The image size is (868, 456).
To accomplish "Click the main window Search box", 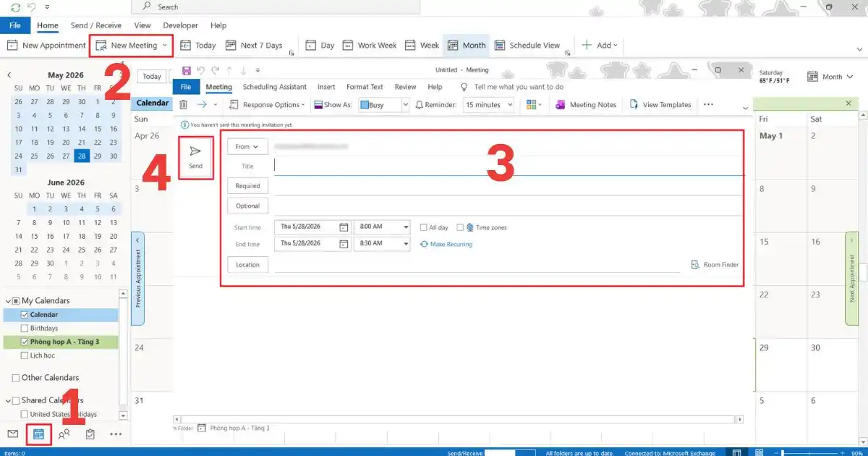I will click(x=275, y=7).
